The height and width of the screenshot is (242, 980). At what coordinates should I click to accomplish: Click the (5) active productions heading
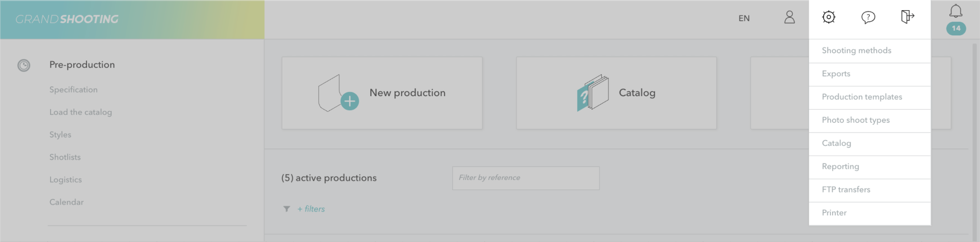pos(328,178)
